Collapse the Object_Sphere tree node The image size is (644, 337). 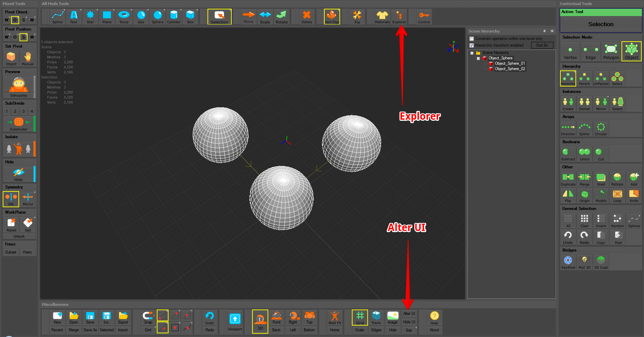point(478,58)
